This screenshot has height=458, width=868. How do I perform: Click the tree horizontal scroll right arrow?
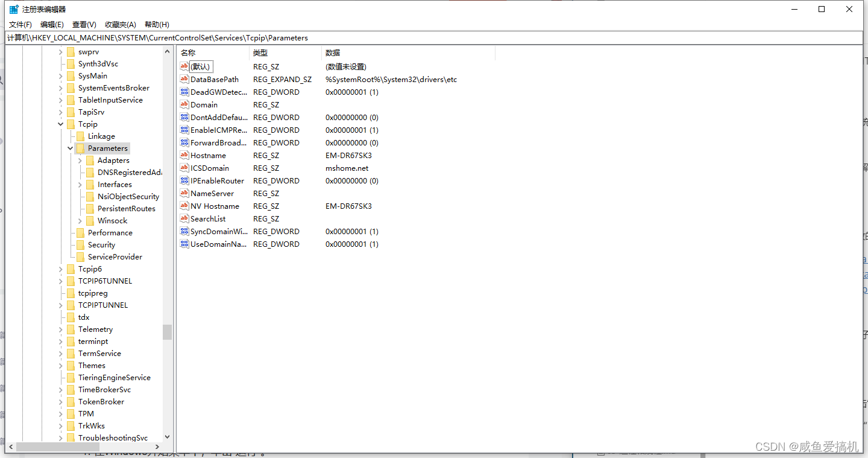[158, 447]
